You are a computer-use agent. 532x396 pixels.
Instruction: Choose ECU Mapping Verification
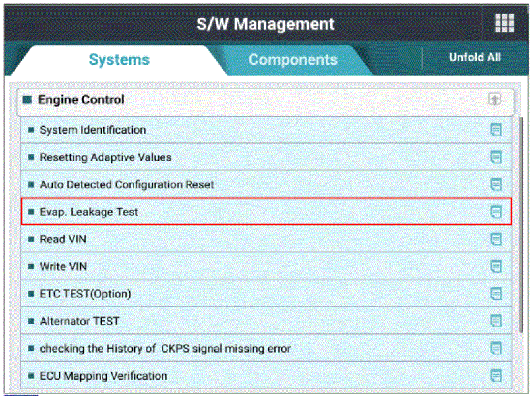click(266, 376)
